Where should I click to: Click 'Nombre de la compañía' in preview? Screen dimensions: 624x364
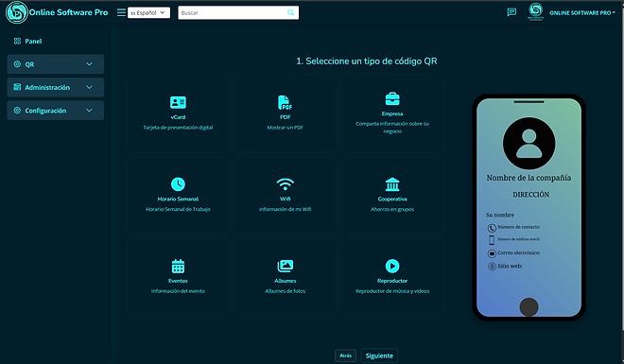[x=529, y=178]
